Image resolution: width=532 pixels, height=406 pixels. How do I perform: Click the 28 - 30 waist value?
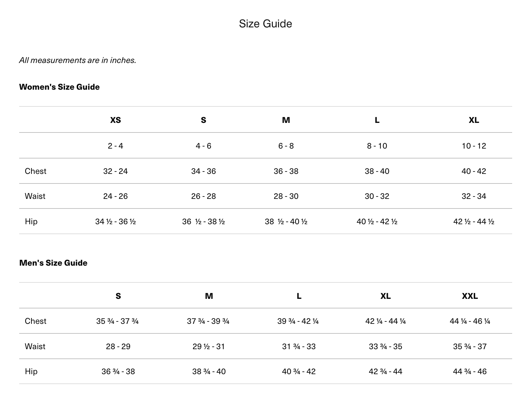[286, 196]
